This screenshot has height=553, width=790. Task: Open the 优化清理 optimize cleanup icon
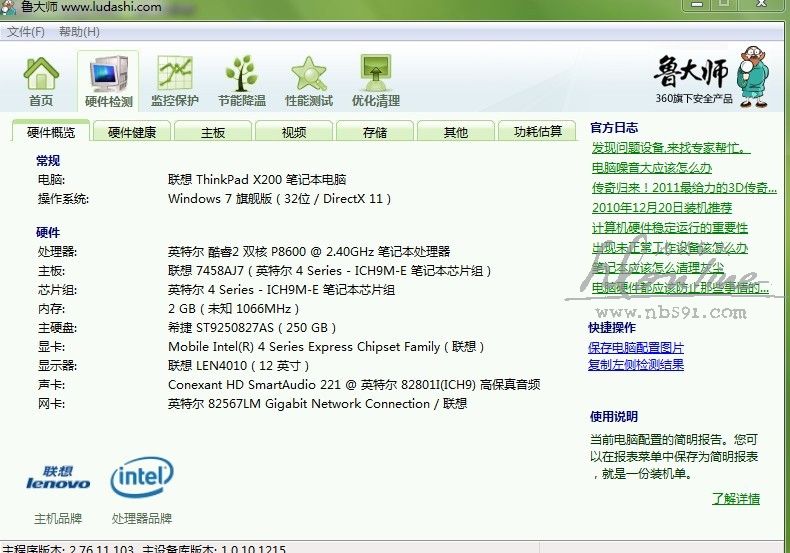[376, 81]
